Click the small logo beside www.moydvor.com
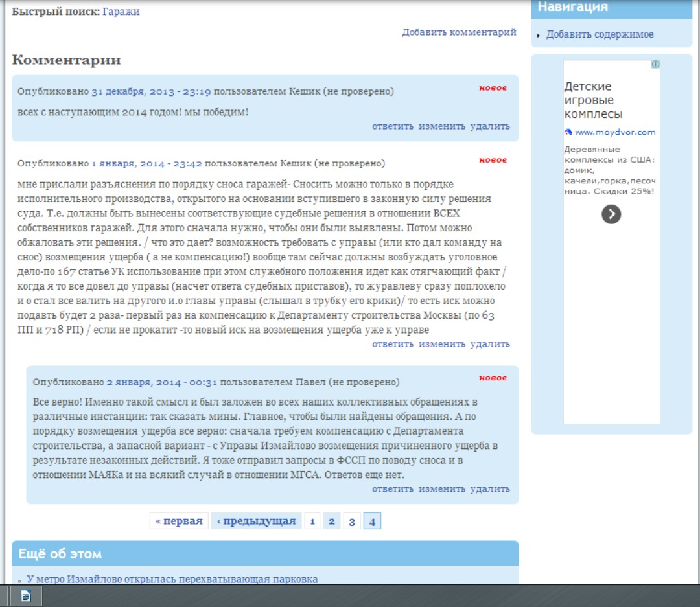This screenshot has height=607, width=700. click(x=568, y=132)
